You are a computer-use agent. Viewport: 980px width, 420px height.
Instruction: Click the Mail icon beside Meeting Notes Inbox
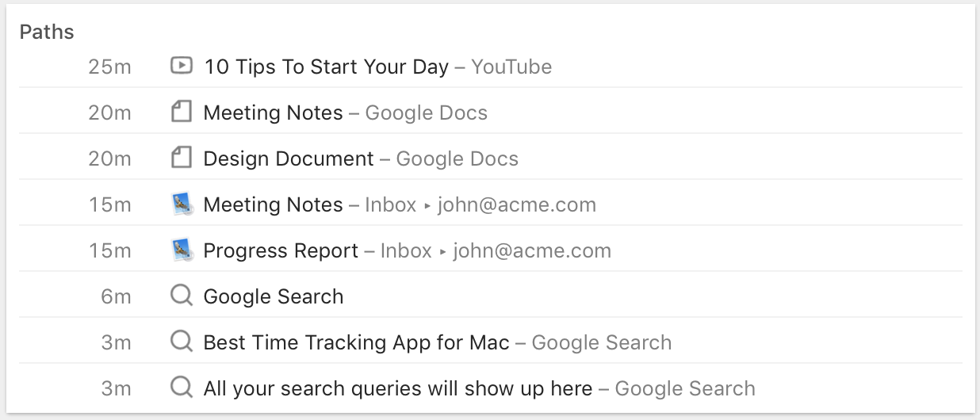(x=182, y=204)
